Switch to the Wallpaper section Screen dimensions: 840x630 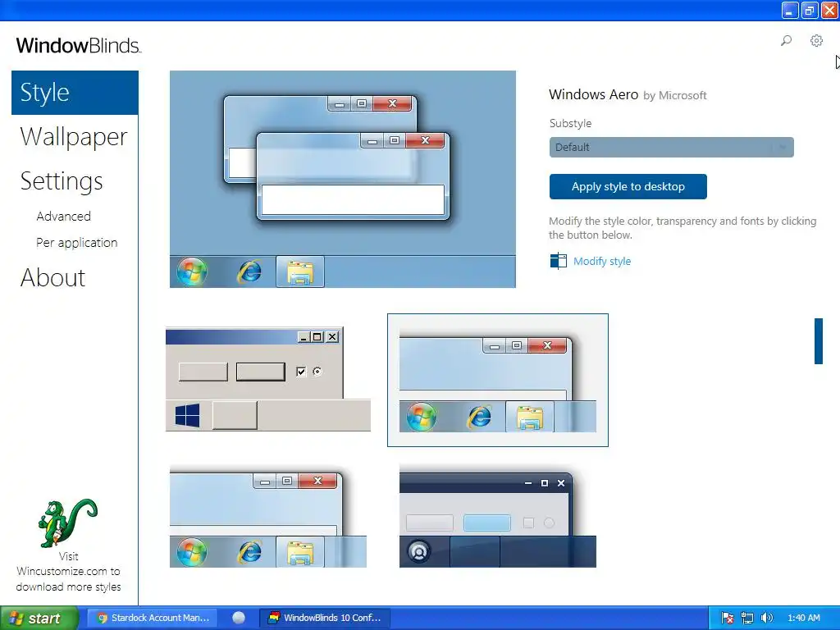(x=74, y=137)
